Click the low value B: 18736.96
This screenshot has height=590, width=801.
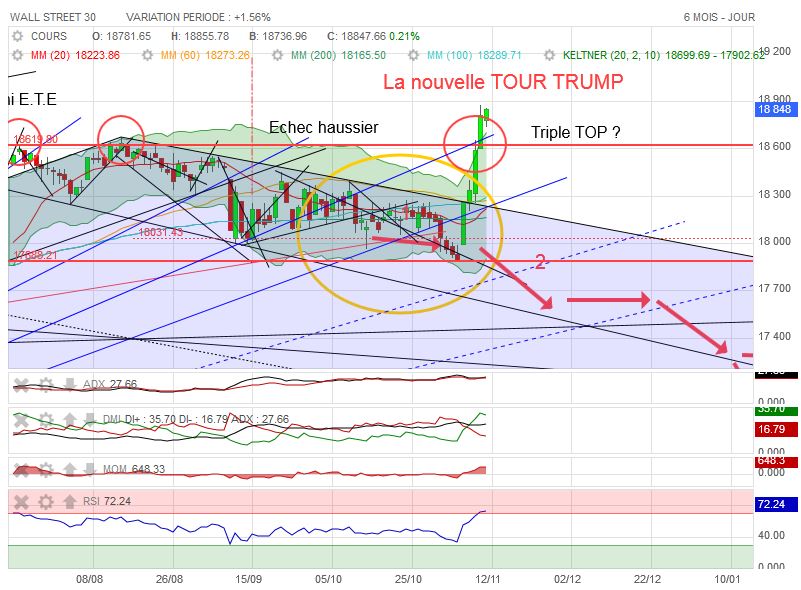coord(278,36)
